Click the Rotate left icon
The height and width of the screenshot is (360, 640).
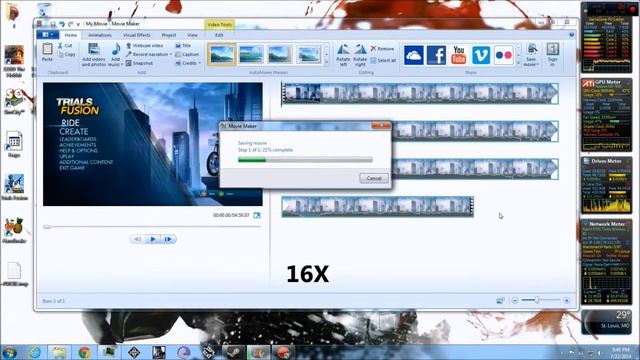(x=343, y=49)
